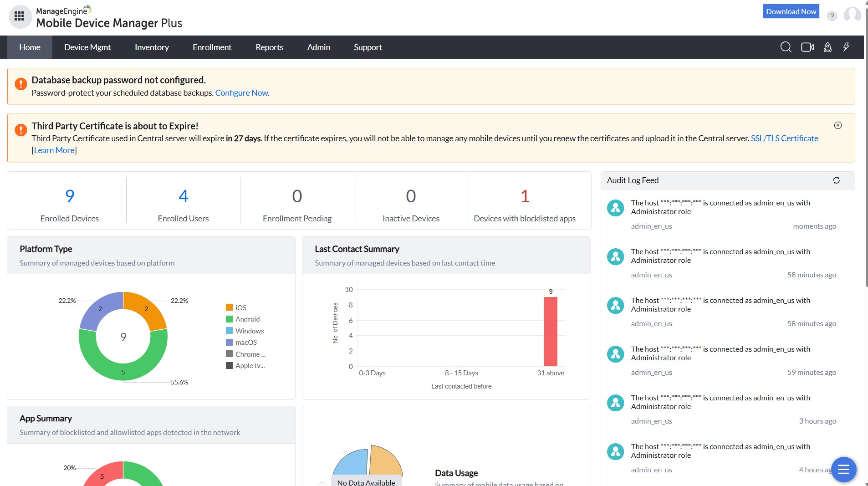Open the Device Mgmt tab
Viewport: 868px width, 486px height.
click(x=87, y=47)
